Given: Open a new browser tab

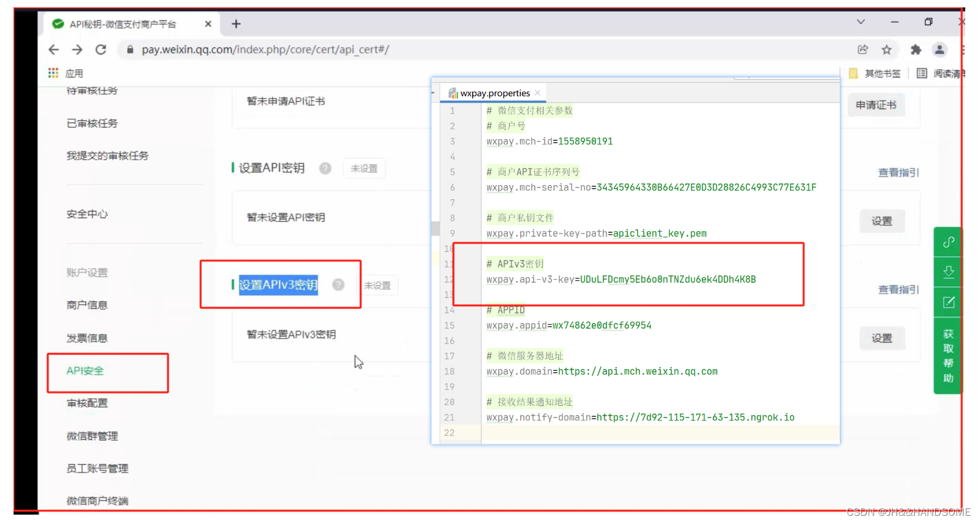Looking at the screenshot, I should [x=236, y=24].
